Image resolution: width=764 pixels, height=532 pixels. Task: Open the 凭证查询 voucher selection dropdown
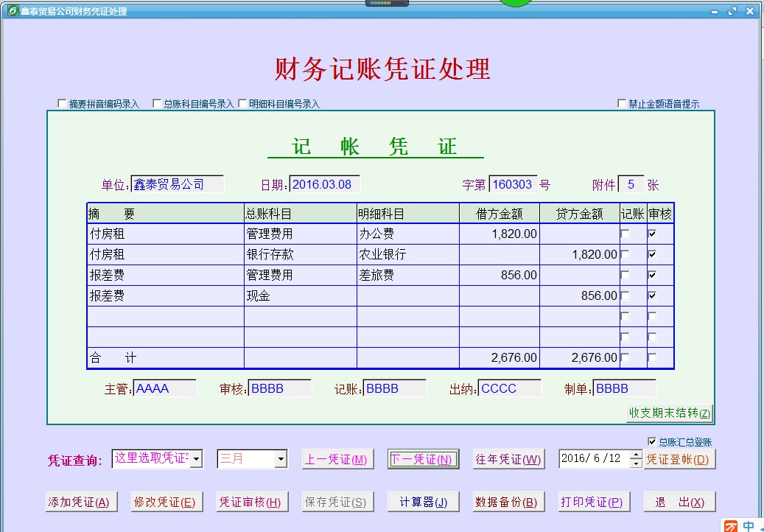click(x=197, y=458)
